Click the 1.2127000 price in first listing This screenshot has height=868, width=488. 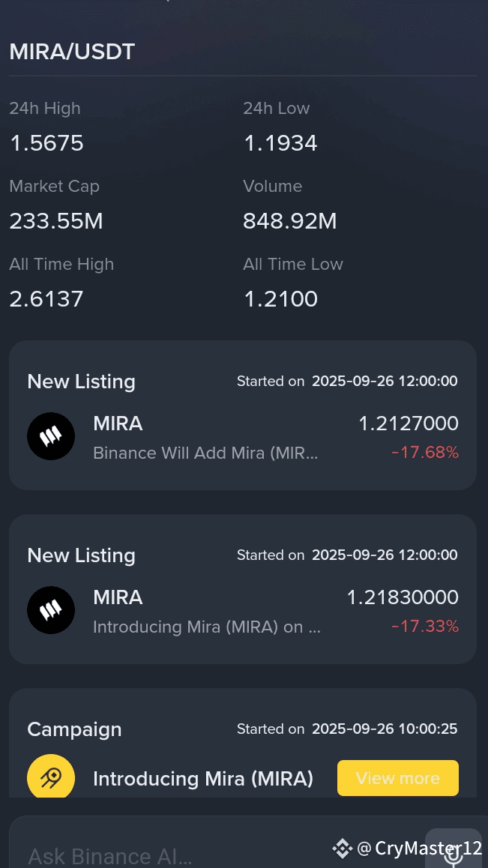[409, 424]
